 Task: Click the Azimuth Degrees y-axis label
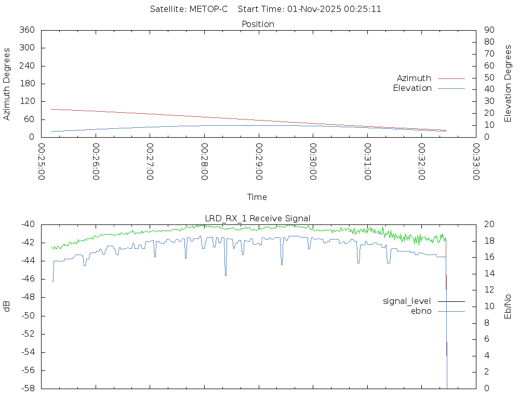tap(7, 84)
